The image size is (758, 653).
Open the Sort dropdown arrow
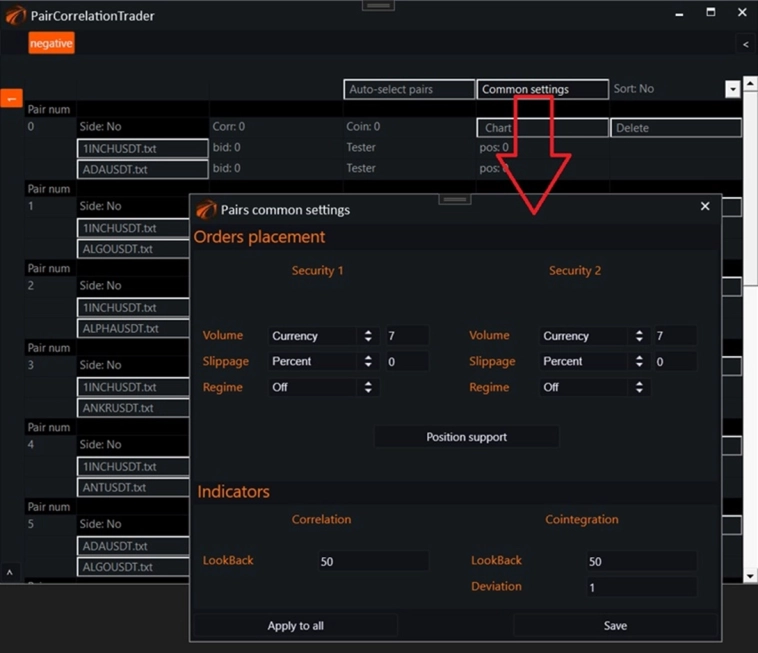click(x=733, y=89)
